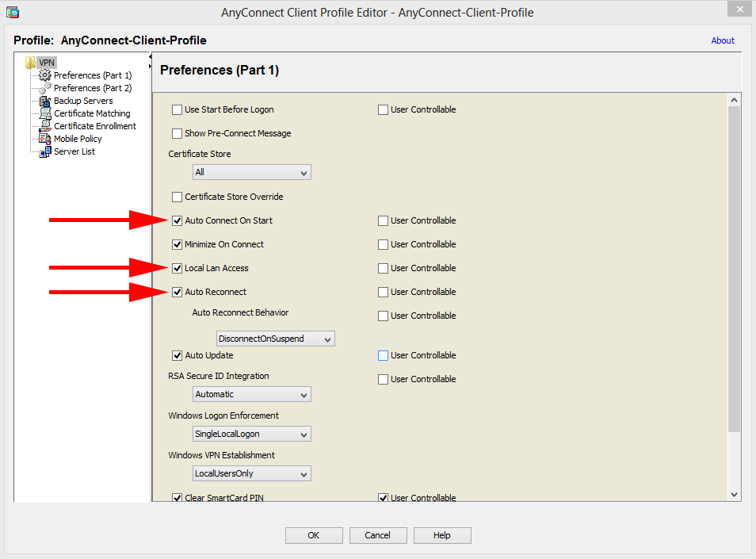756x559 pixels.
Task: Click the scrollbar down arrow
Action: pyautogui.click(x=734, y=494)
